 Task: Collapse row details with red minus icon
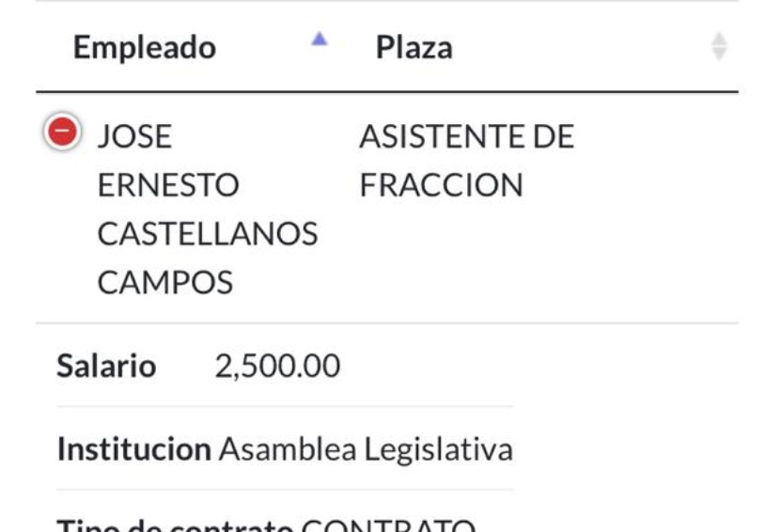coord(62,132)
